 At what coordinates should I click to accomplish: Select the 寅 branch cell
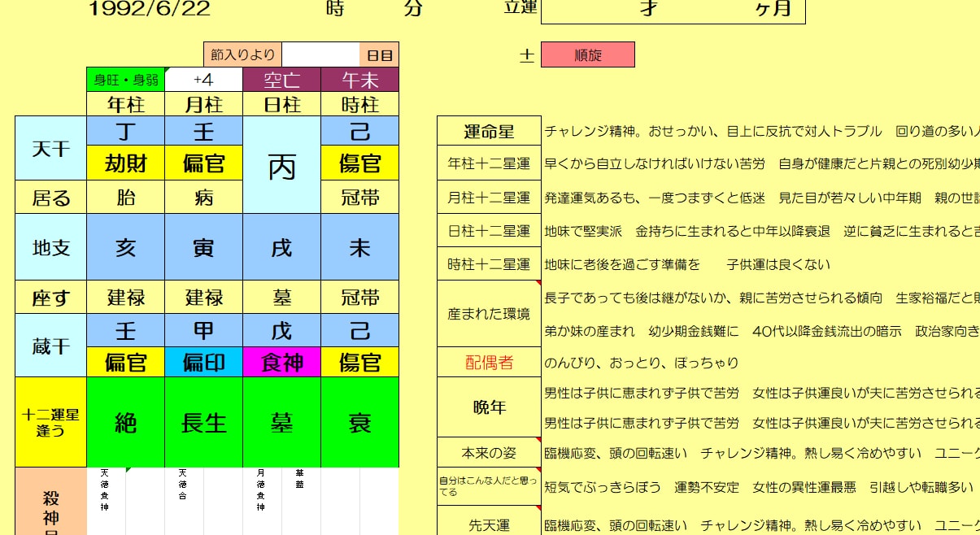tap(203, 247)
